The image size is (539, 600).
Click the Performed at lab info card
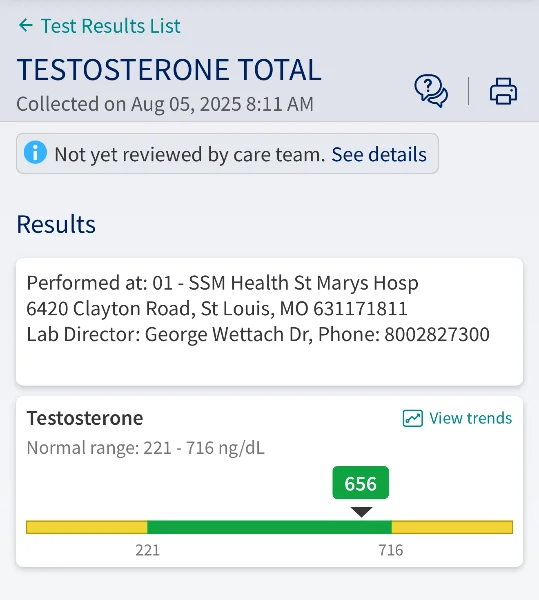coord(269,322)
